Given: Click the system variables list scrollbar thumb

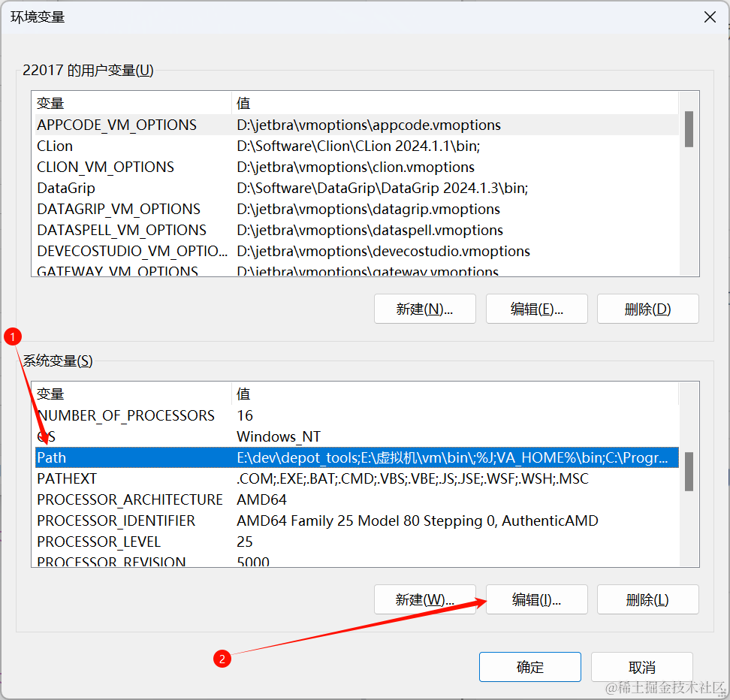Looking at the screenshot, I should pos(689,472).
